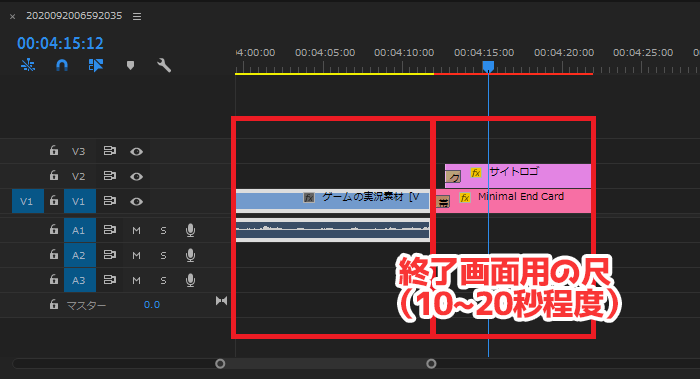Select the Minimal End Card clip
Image resolution: width=700 pixels, height=379 pixels.
pos(513,200)
